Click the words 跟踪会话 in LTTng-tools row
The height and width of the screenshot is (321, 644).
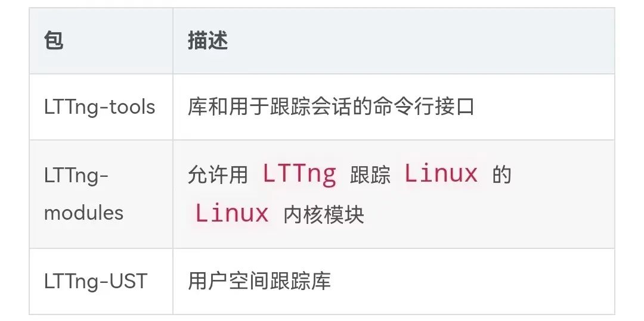tap(309, 107)
